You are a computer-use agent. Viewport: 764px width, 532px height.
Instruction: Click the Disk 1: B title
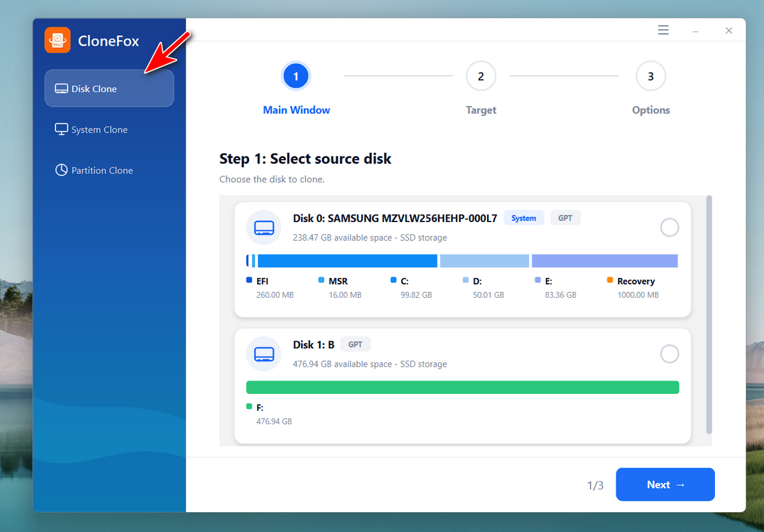tap(313, 344)
